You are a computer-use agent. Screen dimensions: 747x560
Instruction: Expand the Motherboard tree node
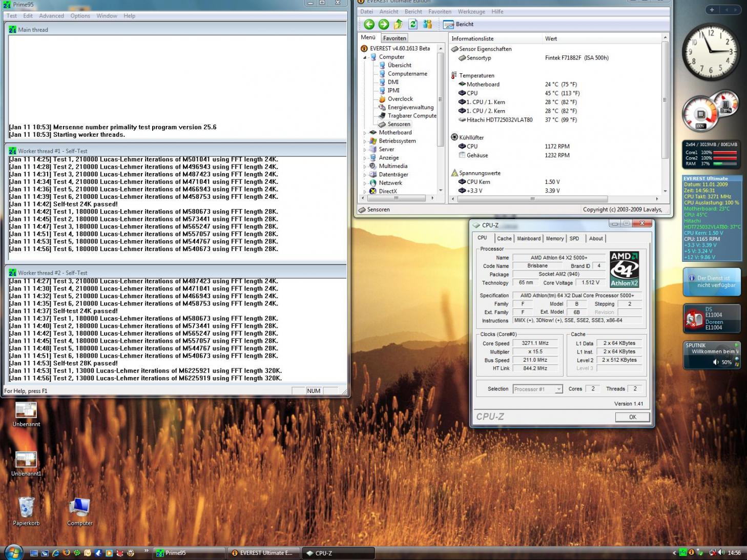[x=365, y=133]
